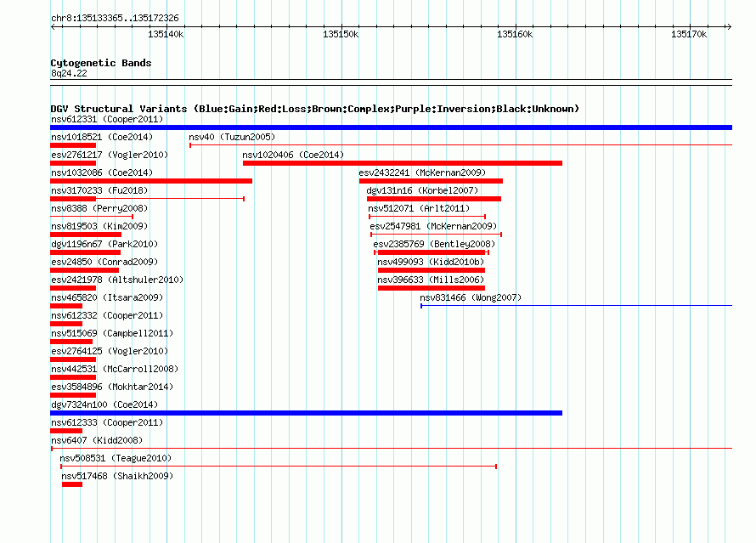Select nsv8388 (Perry2008) label
Image resolution: width=756 pixels, height=543 pixels.
[99, 208]
